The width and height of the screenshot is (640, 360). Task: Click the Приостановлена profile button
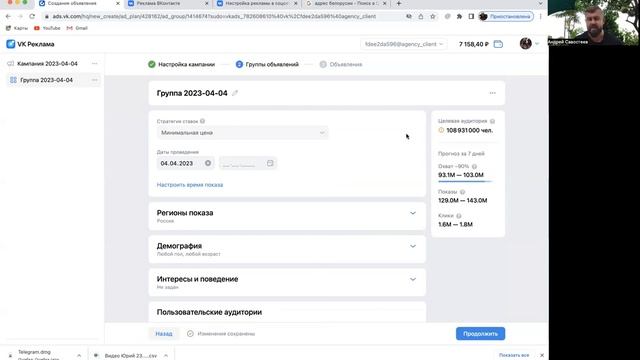(x=506, y=16)
